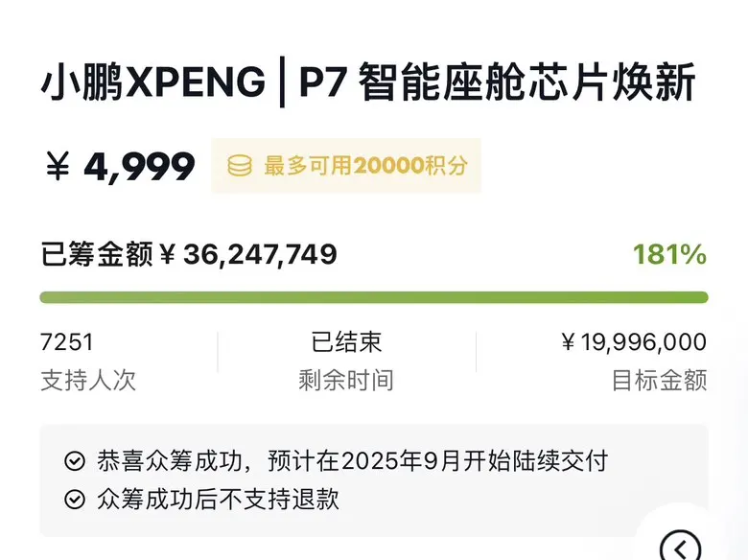Select the 众筹成功后不支持退款 notice text
Image resolution: width=748 pixels, height=560 pixels.
click(x=218, y=500)
